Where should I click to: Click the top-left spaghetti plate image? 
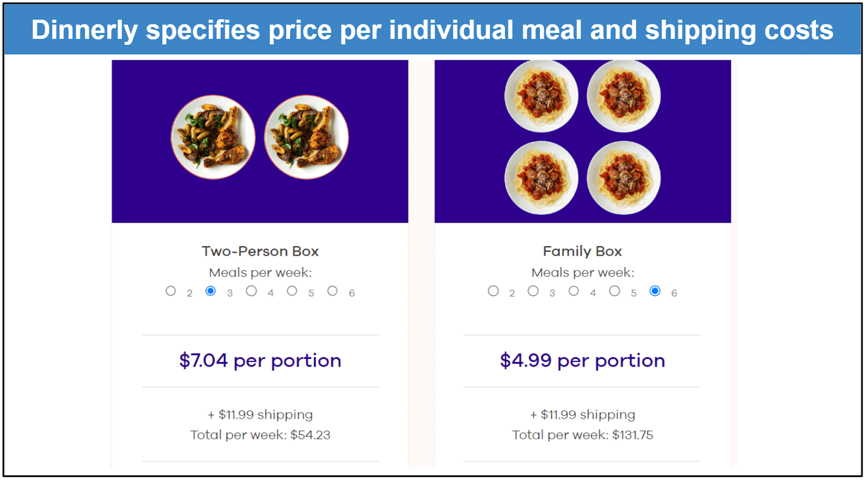coord(541,96)
